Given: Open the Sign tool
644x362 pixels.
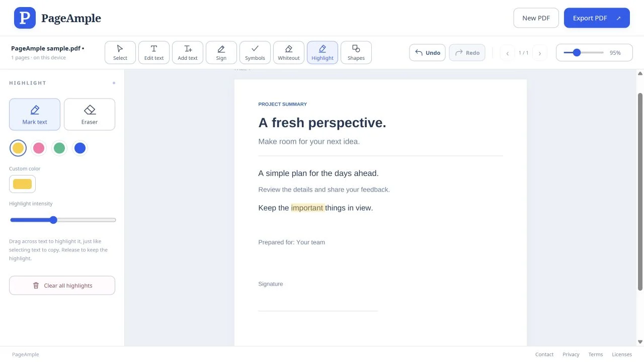Looking at the screenshot, I should point(221,52).
